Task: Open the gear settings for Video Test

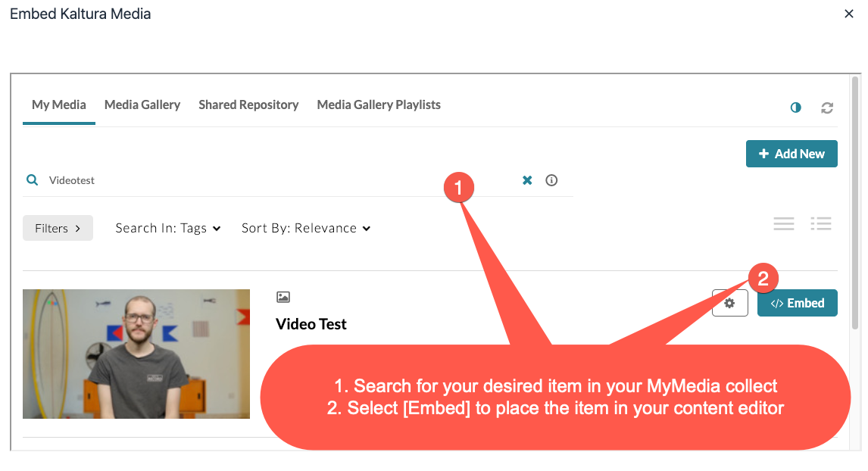Action: 729,303
